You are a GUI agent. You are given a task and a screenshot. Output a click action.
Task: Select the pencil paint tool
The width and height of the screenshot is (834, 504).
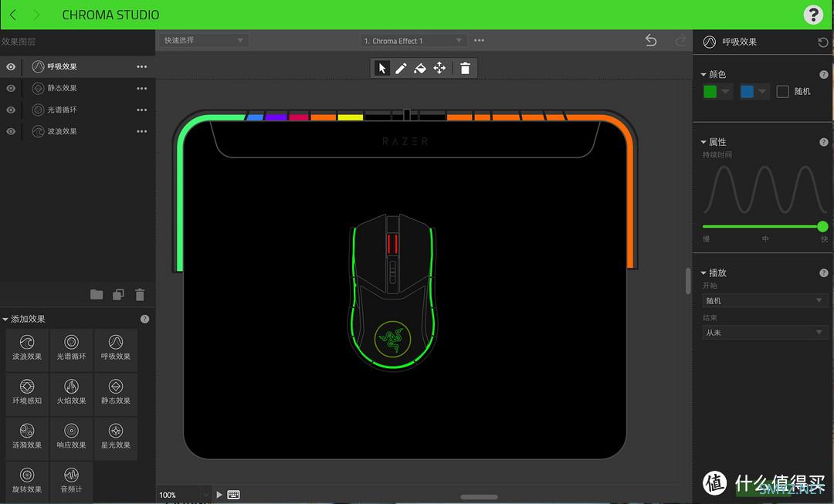click(x=401, y=68)
